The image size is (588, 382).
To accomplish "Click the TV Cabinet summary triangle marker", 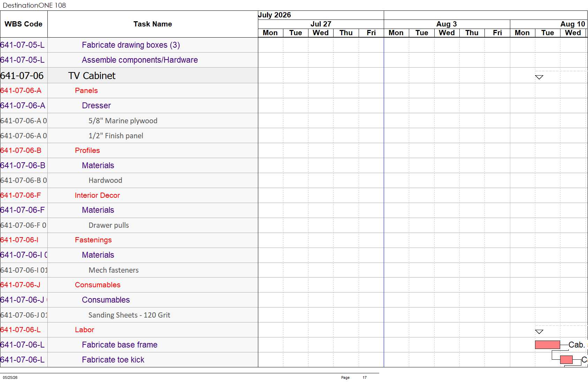I will coord(539,77).
